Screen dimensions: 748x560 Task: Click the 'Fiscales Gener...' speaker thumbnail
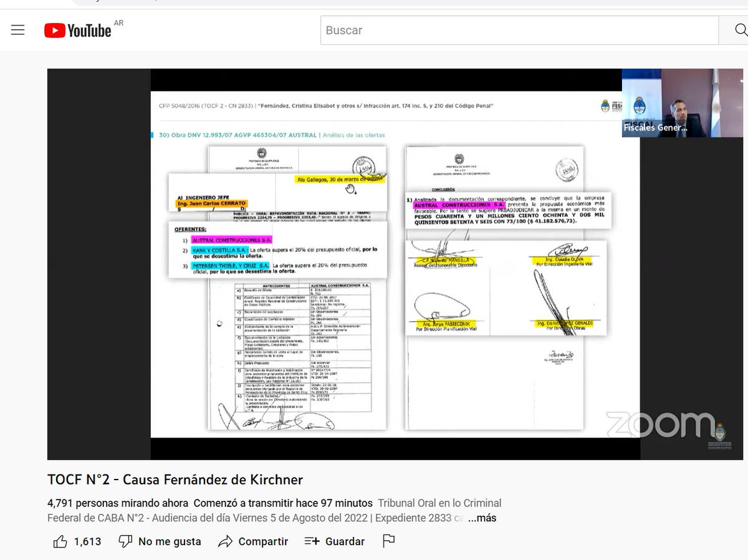(x=683, y=103)
